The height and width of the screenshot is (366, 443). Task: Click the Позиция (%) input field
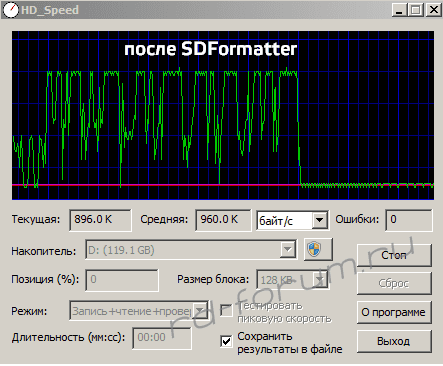click(x=122, y=280)
